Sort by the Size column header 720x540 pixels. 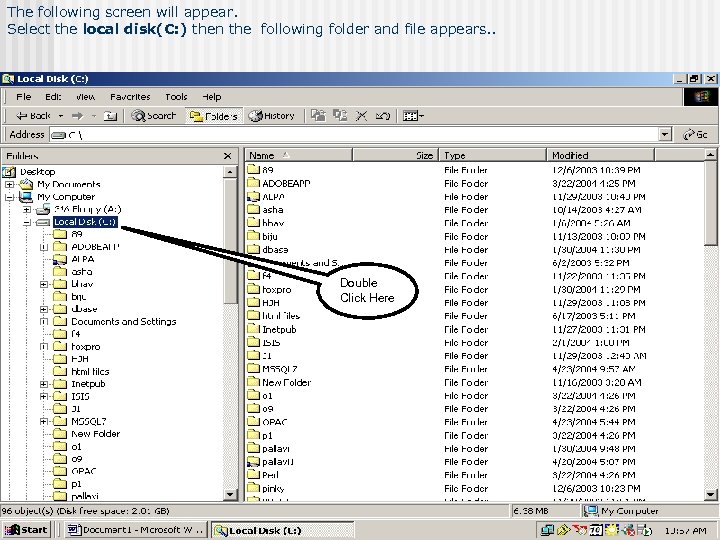395,155
